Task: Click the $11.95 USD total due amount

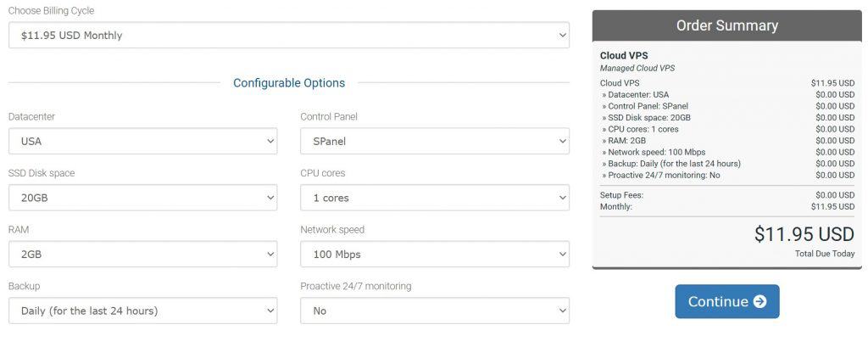Action: tap(804, 234)
